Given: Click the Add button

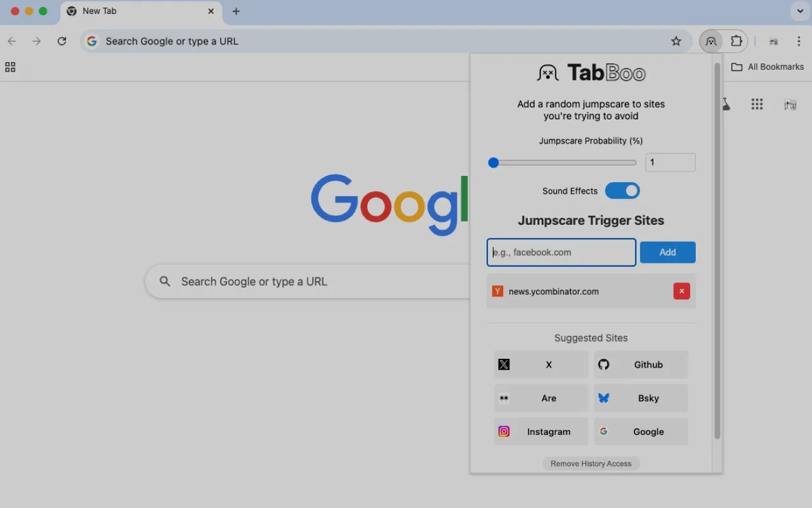Looking at the screenshot, I should 667,252.
